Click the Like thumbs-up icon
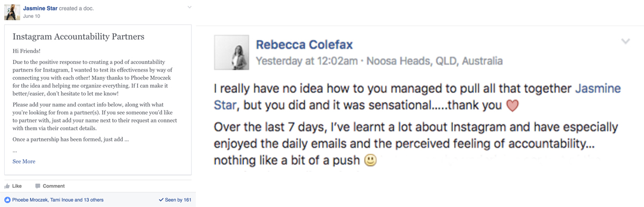Image resolution: width=644 pixels, height=207 pixels. click(x=7, y=186)
